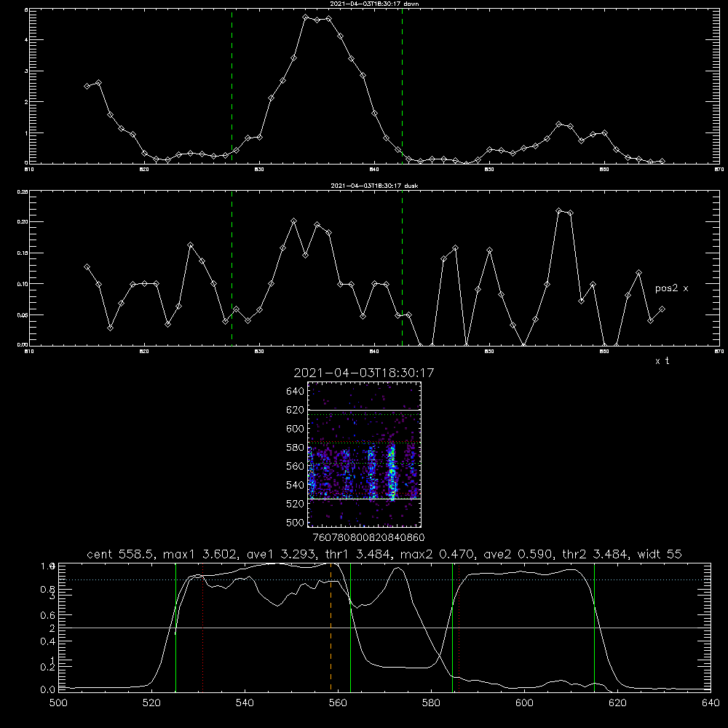The height and width of the screenshot is (728, 728).
Task: Click the '520' x-axis label of bottom plot
Action: [151, 703]
